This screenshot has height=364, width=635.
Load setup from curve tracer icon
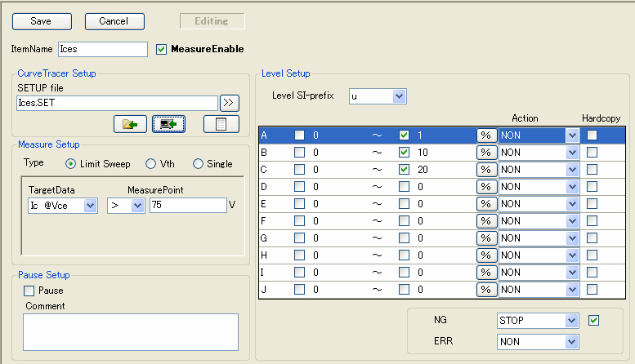(169, 124)
